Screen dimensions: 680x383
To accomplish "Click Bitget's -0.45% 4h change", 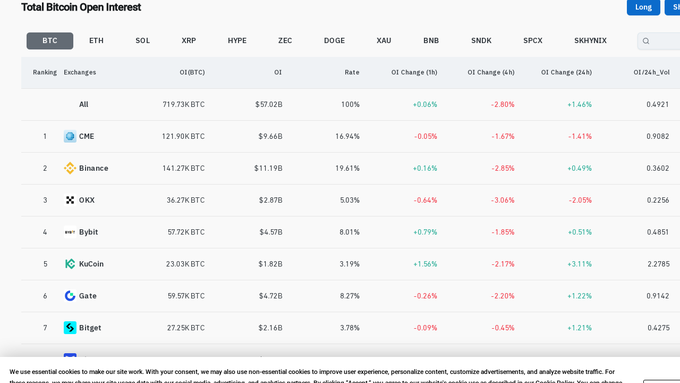I will tap(503, 327).
